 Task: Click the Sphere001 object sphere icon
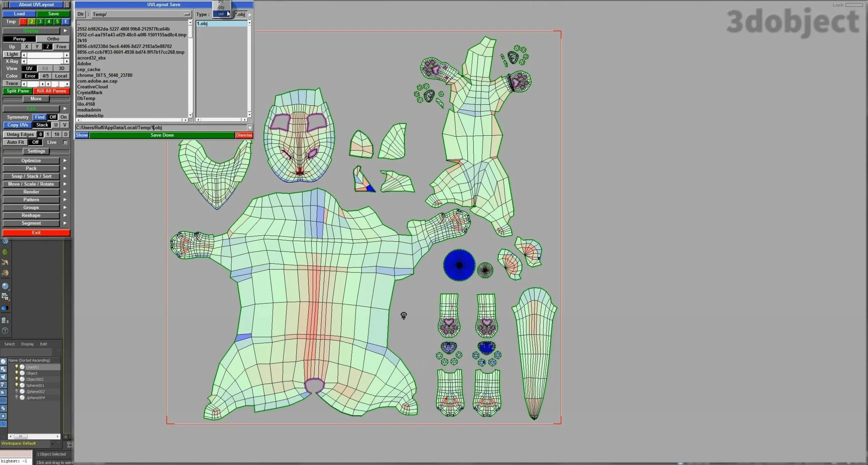pyautogui.click(x=22, y=385)
